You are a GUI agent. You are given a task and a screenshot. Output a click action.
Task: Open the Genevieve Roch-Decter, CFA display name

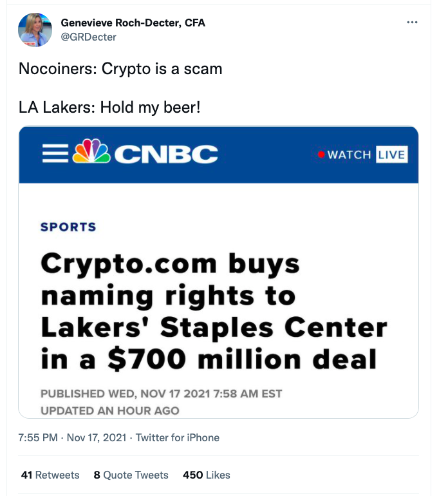pos(133,23)
